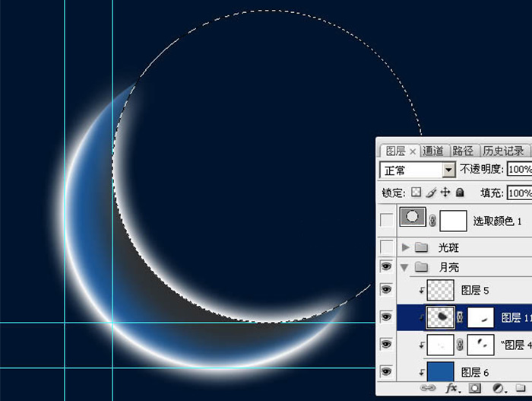This screenshot has height=401, width=532.
Task: Click the add layer mask icon
Action: pyautogui.click(x=474, y=388)
